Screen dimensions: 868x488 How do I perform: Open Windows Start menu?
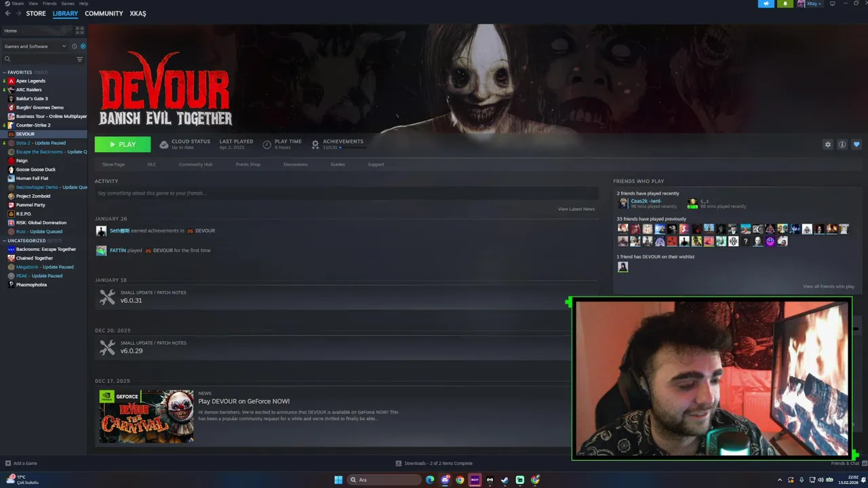(338, 480)
